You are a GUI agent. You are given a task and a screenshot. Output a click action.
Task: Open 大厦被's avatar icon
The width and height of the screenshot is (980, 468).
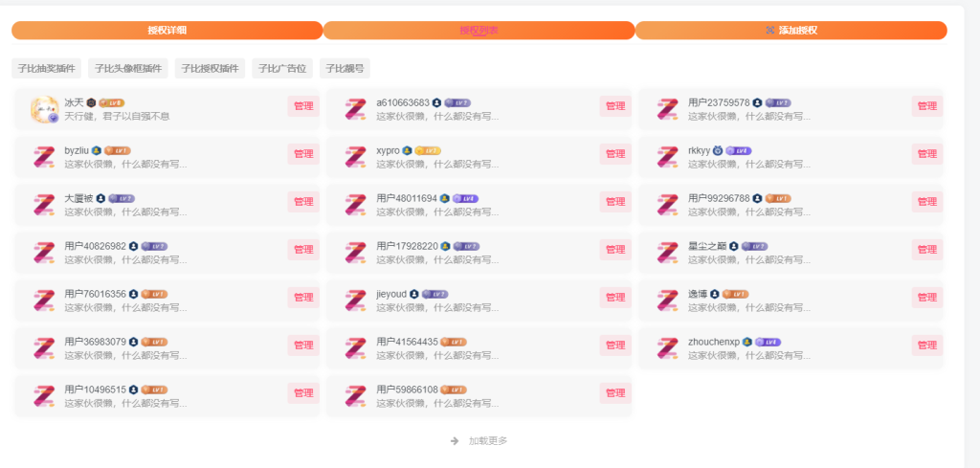pos(44,205)
